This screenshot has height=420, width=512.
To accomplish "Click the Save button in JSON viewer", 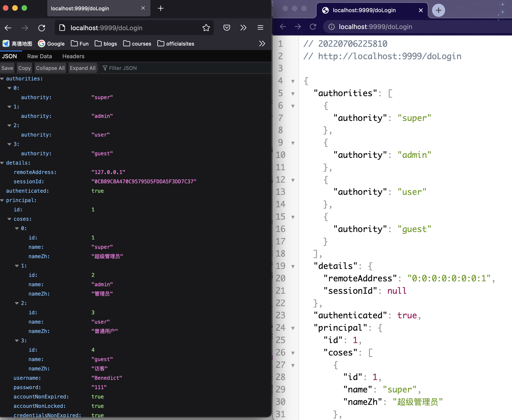I will tap(7, 68).
